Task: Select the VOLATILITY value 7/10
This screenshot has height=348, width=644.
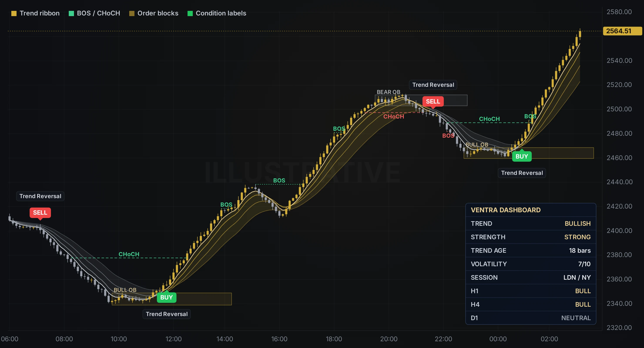Action: click(x=584, y=264)
